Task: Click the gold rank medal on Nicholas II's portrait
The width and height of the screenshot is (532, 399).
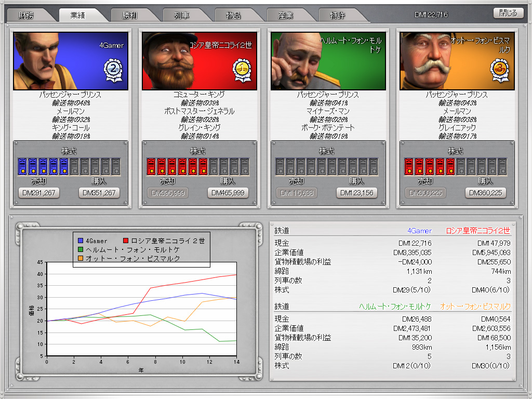Action: [242, 69]
